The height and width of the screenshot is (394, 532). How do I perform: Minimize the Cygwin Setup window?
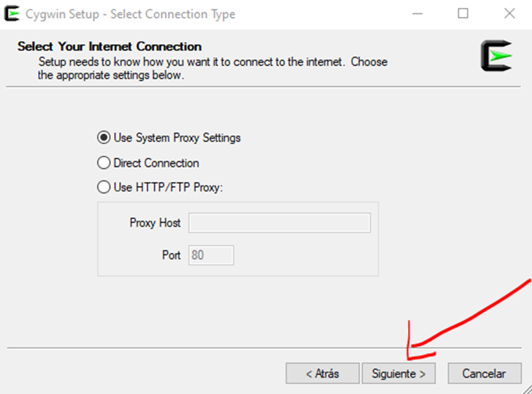coord(417,14)
